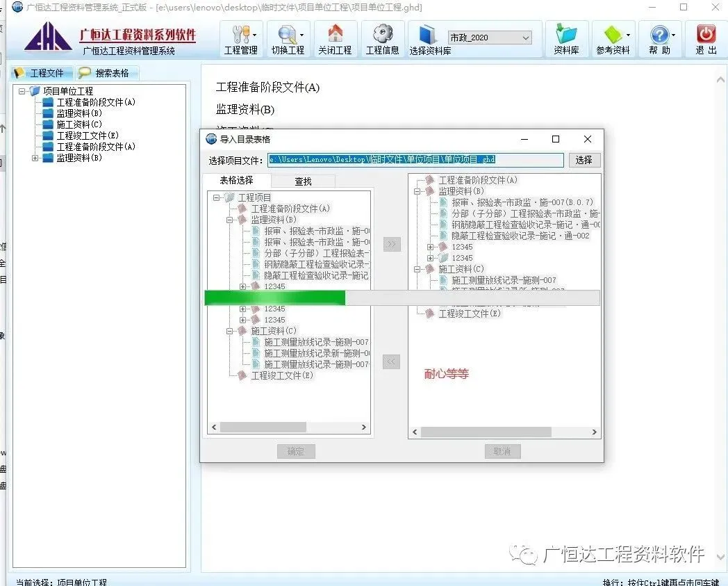
Task: Switch to the 工程文件 tab
Action: [x=41, y=73]
